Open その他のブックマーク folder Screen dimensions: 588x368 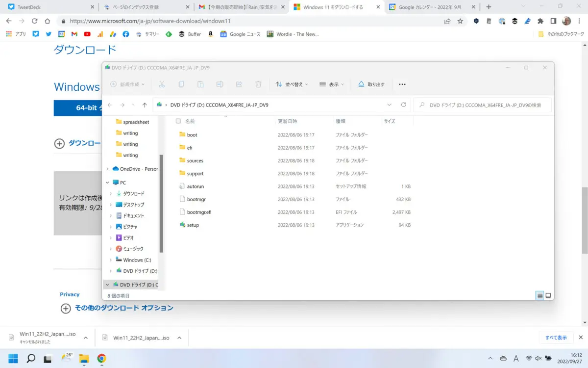pyautogui.click(x=561, y=34)
